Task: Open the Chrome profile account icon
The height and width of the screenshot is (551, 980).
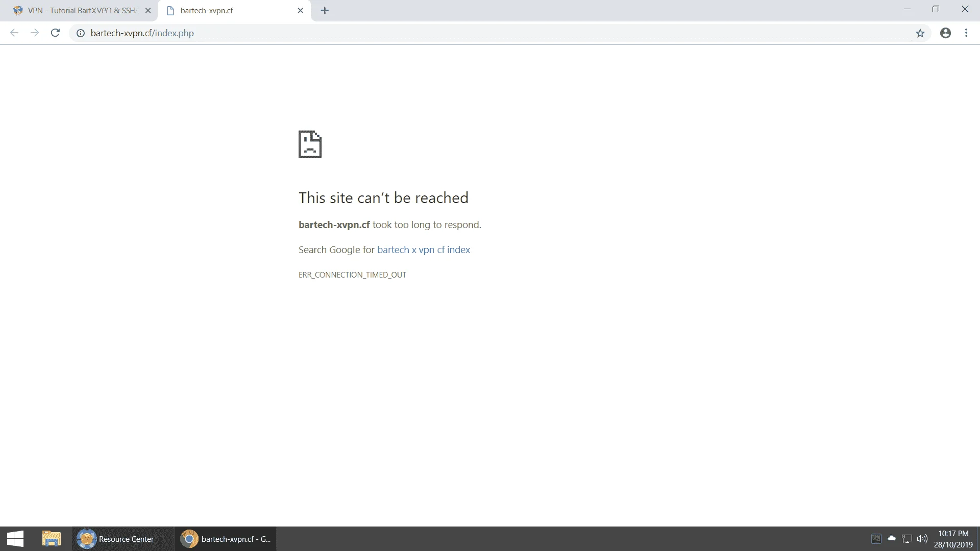Action: coord(945,33)
